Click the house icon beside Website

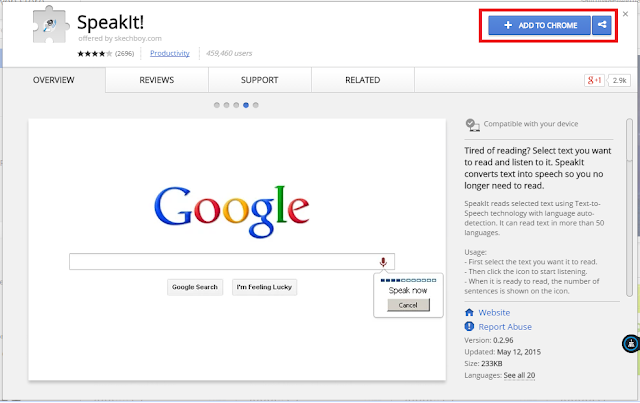click(x=469, y=312)
